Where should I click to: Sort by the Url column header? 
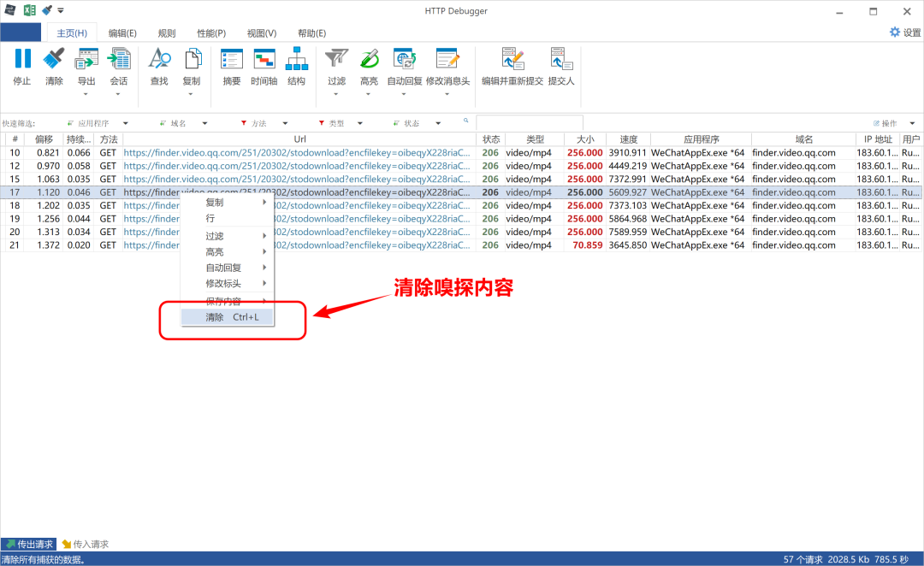(x=299, y=139)
